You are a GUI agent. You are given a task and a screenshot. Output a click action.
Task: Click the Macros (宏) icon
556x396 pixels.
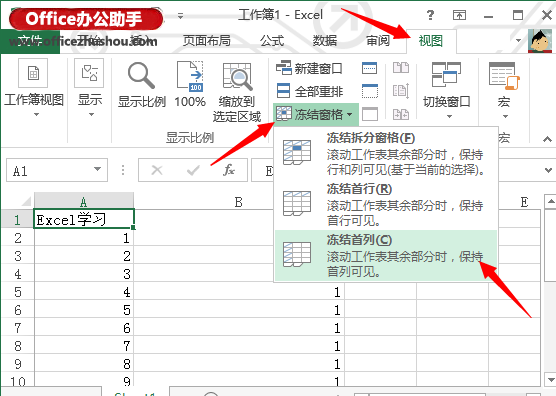click(x=504, y=76)
